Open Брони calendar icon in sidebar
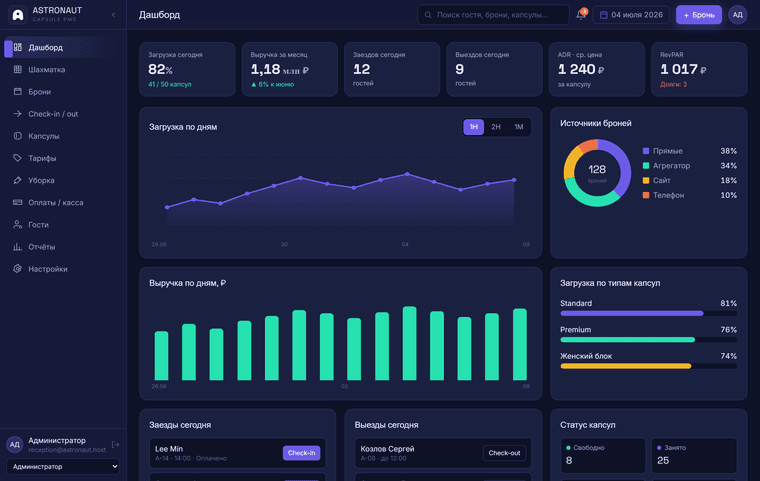The width and height of the screenshot is (760, 481). pyautogui.click(x=17, y=92)
